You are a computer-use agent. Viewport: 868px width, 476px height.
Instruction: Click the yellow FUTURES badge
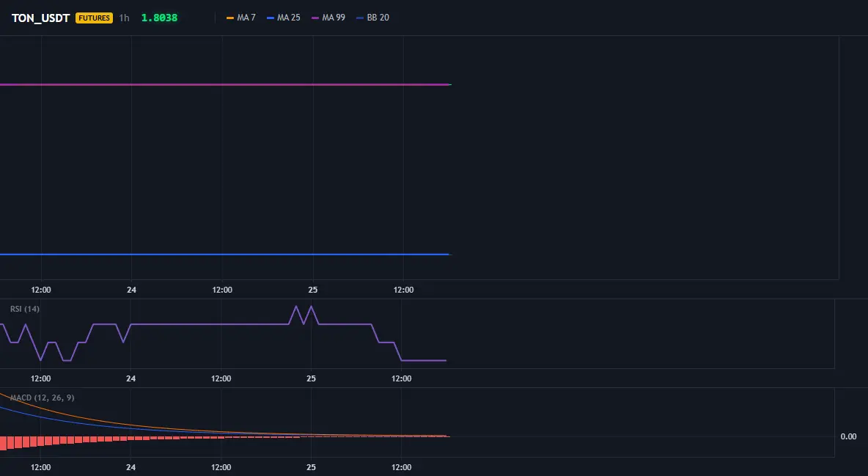coord(94,18)
